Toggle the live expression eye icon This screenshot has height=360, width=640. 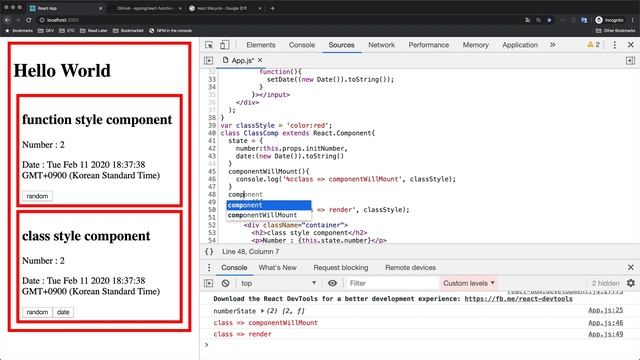click(333, 283)
